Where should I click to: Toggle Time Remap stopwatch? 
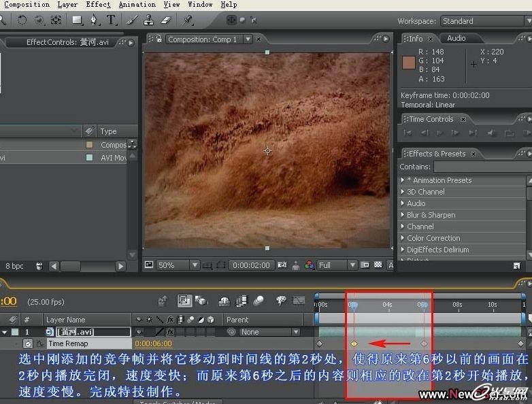tap(28, 344)
